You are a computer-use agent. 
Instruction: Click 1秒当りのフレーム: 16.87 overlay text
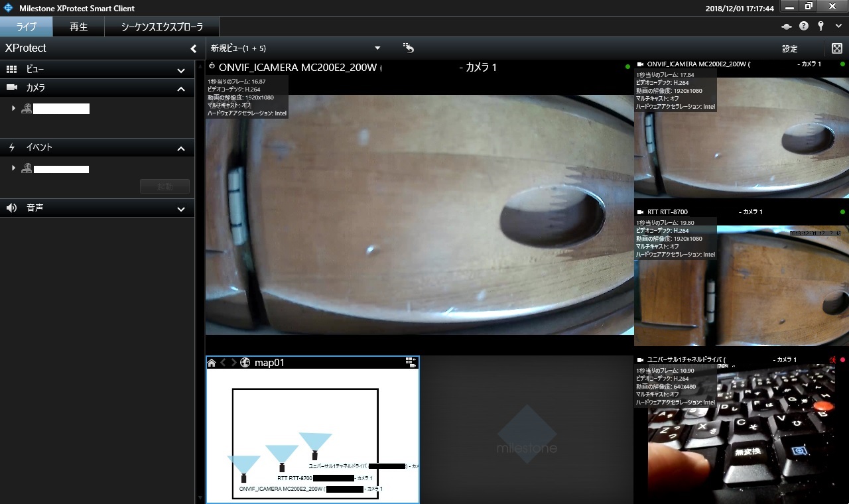click(x=237, y=82)
